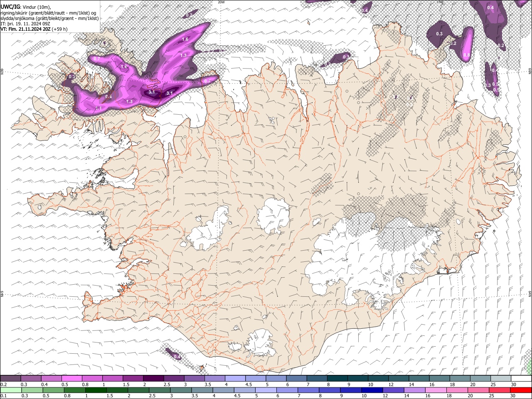Click the '0.1' label under the bottom legend
Image resolution: width=532 pixels, height=399 pixels.
[4, 396]
